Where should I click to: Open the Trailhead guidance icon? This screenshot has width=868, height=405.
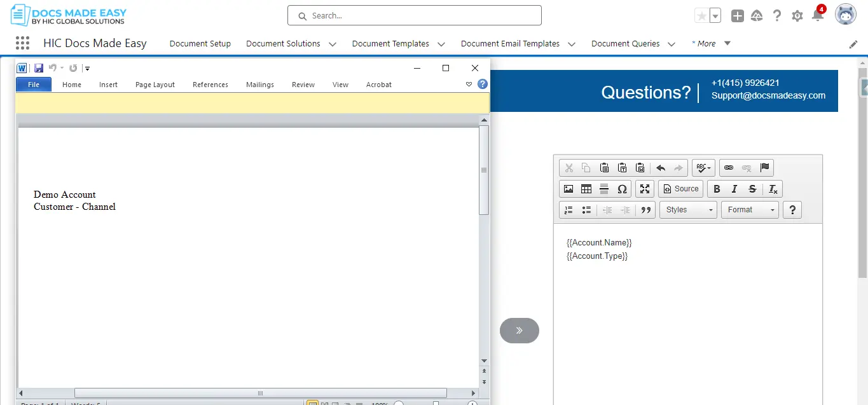[757, 16]
